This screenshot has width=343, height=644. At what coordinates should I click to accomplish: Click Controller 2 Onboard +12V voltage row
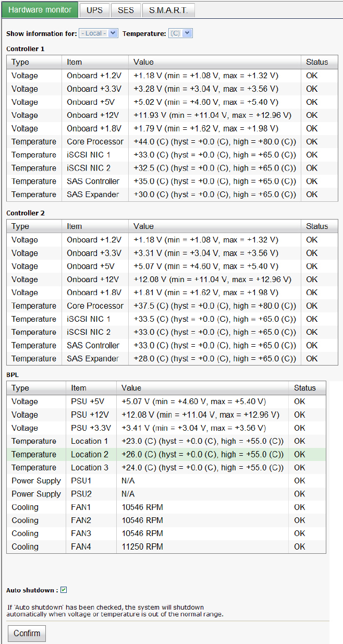point(172,280)
